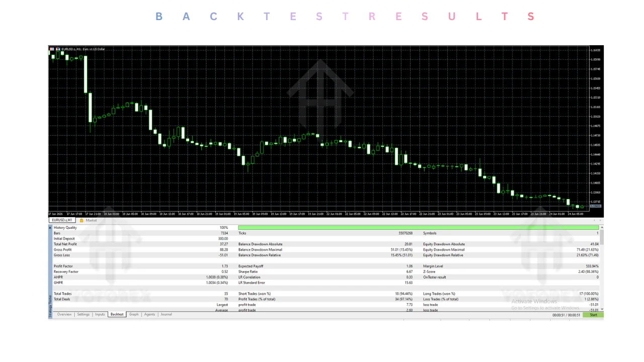Open the Settings tab

(x=83, y=314)
